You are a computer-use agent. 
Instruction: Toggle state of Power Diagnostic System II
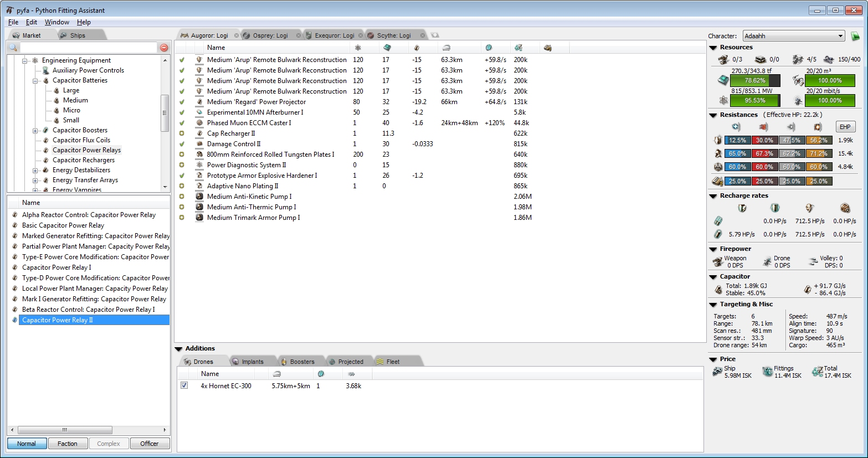coord(182,165)
